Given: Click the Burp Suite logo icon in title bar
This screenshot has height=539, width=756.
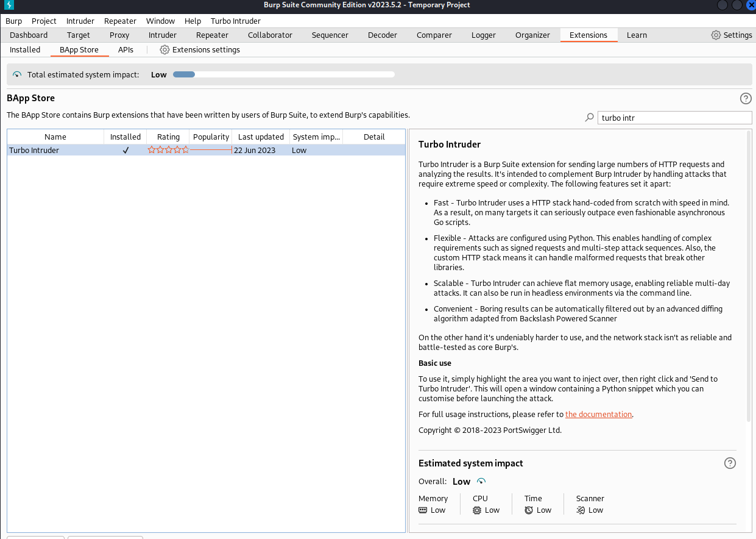Looking at the screenshot, I should (9, 5).
